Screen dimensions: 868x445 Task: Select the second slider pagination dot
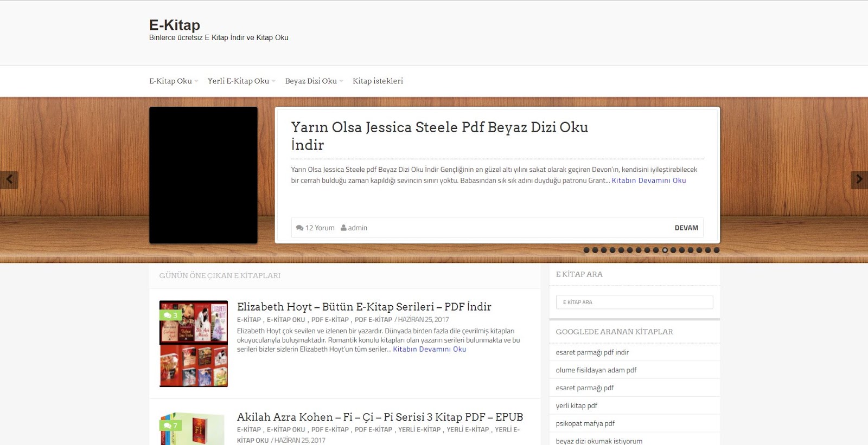click(595, 250)
